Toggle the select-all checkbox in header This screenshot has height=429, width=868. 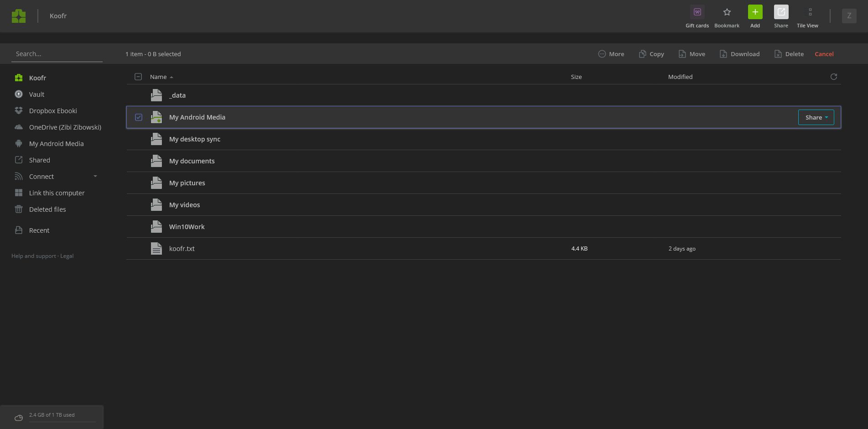tap(138, 77)
